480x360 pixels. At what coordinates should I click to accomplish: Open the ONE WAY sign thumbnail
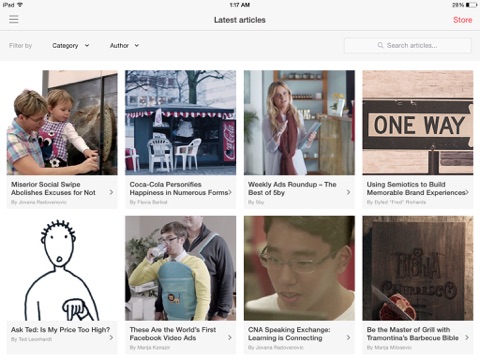pyautogui.click(x=418, y=122)
